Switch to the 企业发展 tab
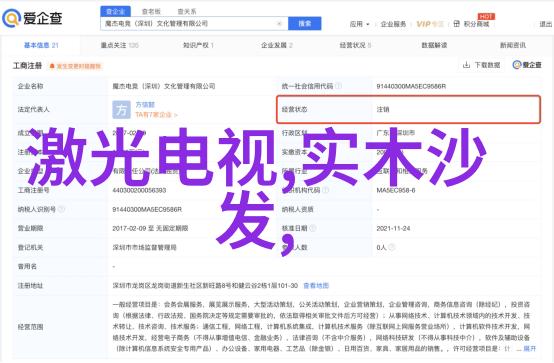 277,45
